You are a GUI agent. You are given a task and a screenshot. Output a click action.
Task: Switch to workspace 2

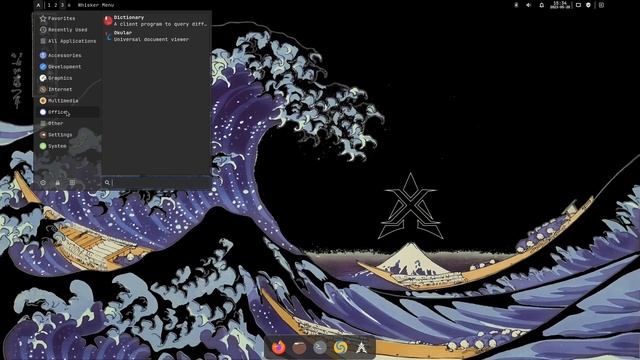(x=56, y=5)
